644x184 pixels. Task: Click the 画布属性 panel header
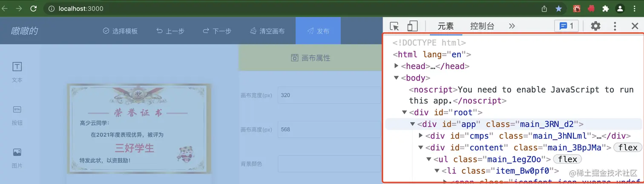point(310,58)
